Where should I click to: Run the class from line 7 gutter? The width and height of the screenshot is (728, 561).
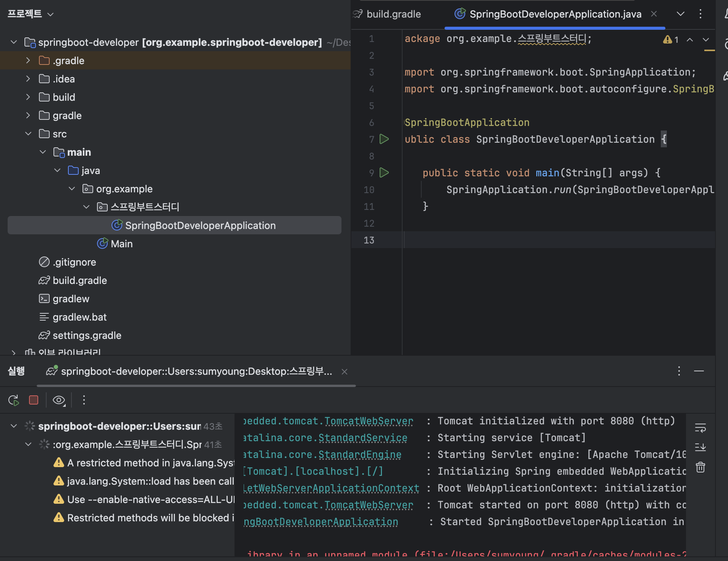pos(384,139)
